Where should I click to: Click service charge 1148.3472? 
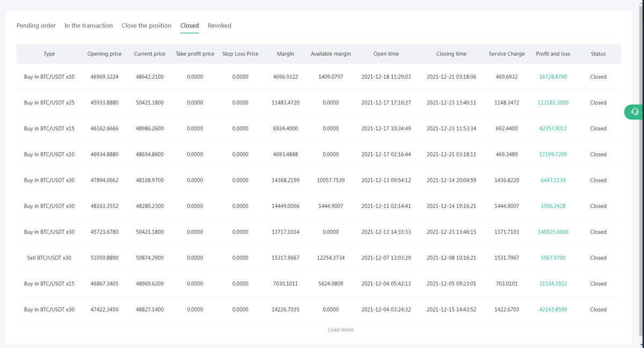(x=507, y=102)
